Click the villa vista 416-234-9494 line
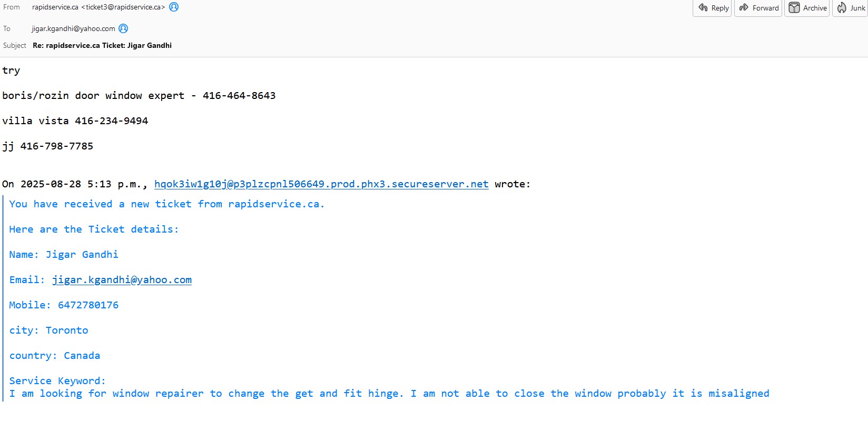 click(75, 121)
